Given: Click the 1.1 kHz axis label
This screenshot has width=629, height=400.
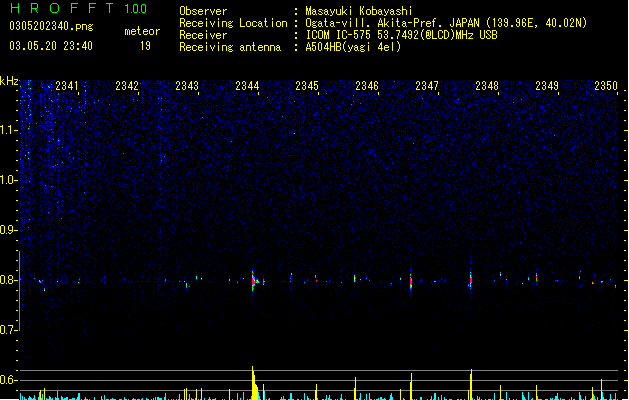Looking at the screenshot, I should click(8, 130).
